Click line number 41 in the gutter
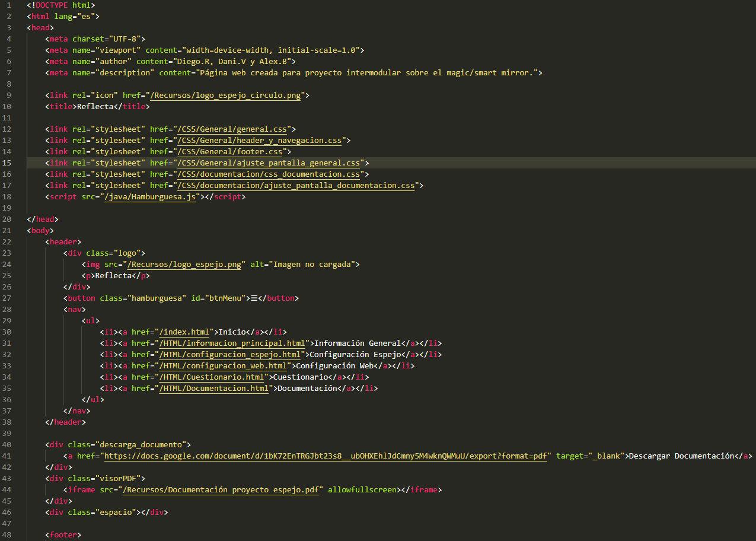Screen dimensions: 756x541 point(7,456)
